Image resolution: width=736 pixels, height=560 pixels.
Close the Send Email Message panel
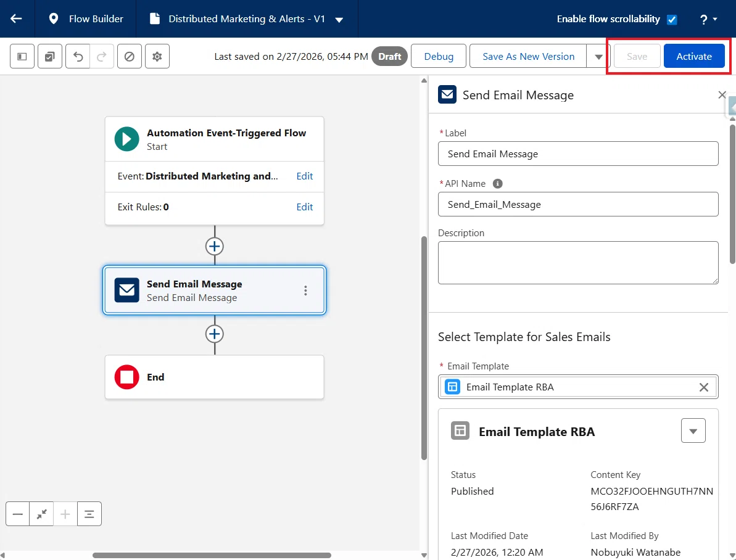[722, 95]
